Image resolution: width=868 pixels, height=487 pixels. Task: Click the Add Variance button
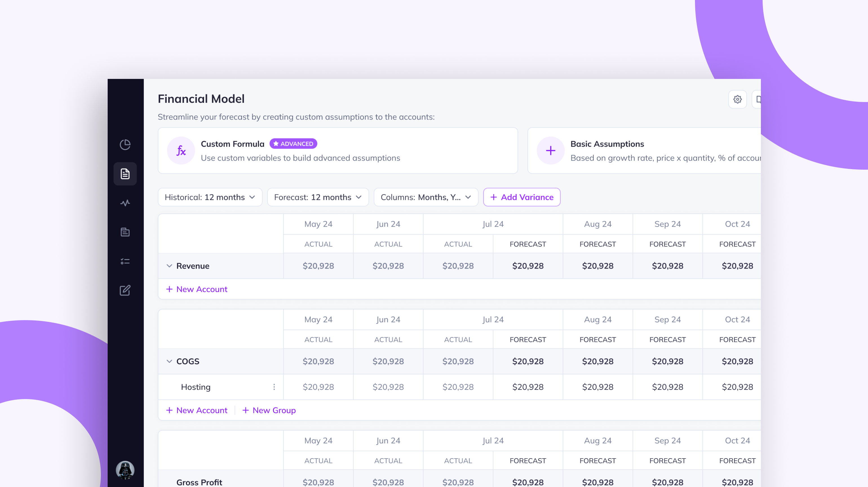pos(521,197)
